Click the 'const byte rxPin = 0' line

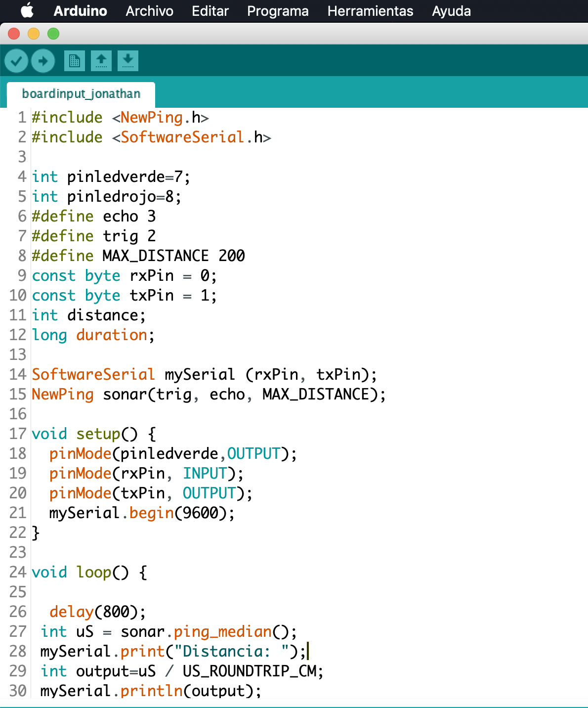click(125, 276)
